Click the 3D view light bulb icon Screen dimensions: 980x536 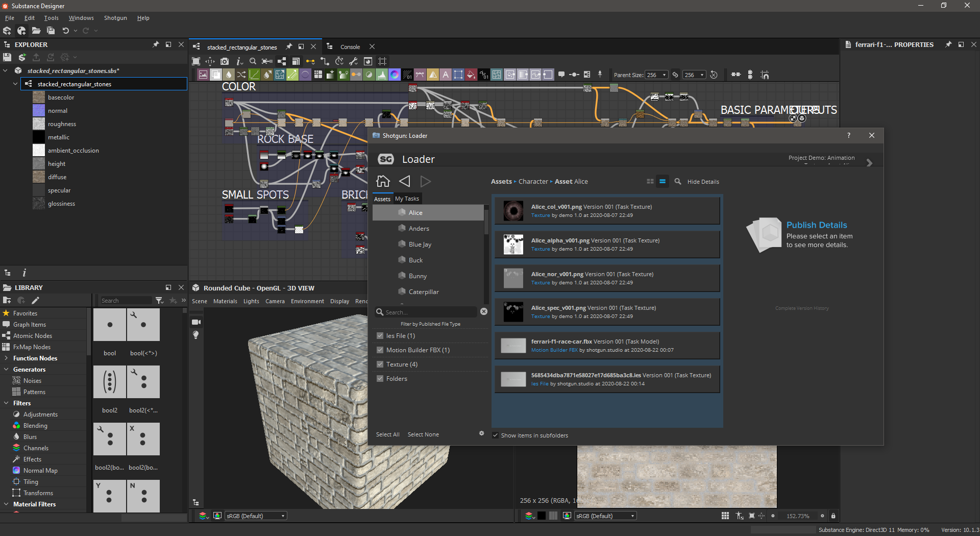coord(196,335)
